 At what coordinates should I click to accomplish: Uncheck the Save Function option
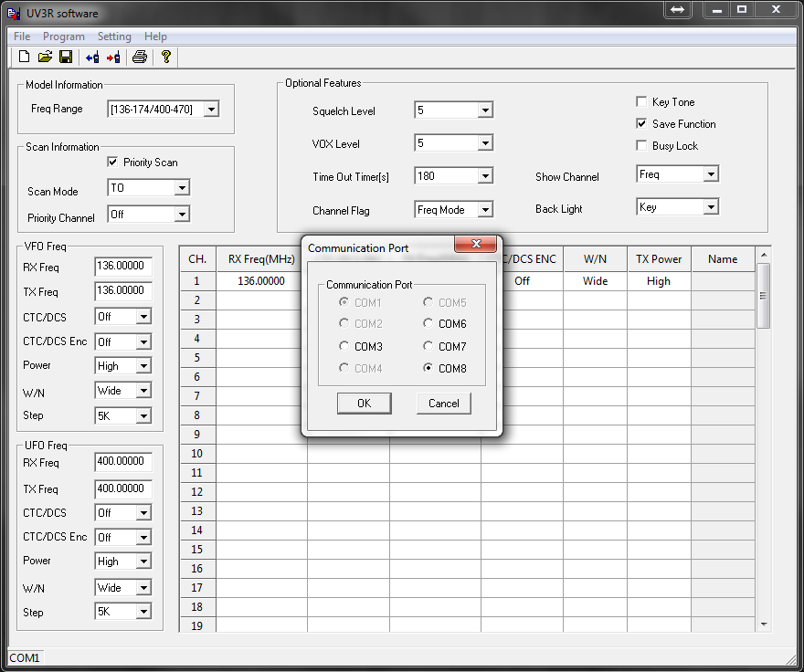(642, 123)
